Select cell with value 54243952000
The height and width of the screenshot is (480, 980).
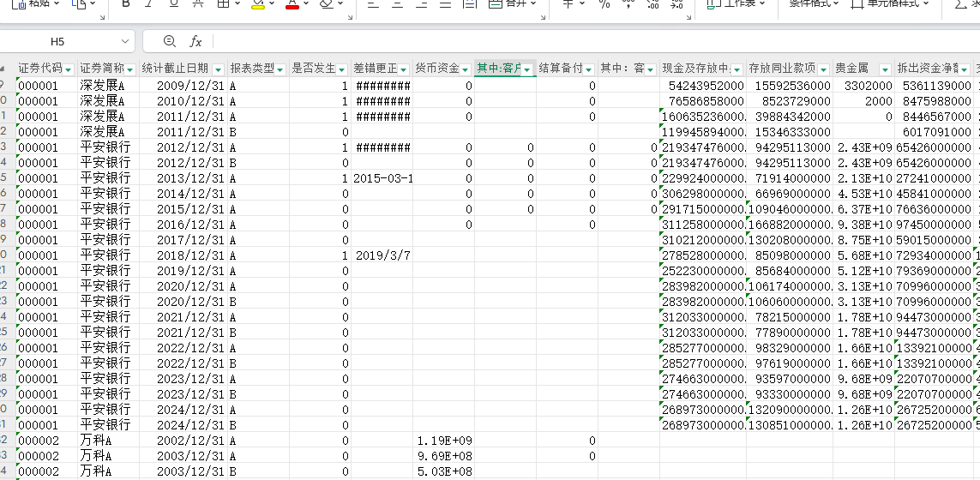click(x=703, y=86)
